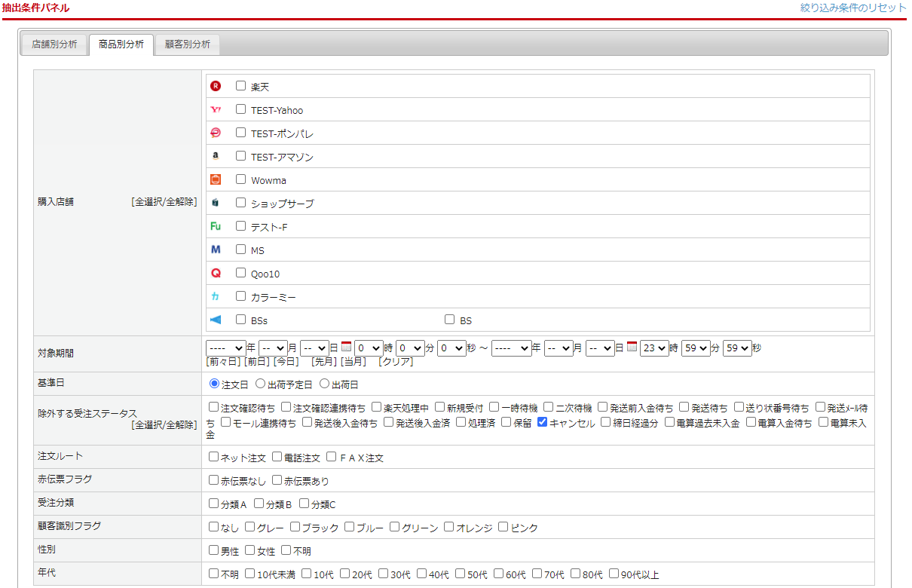Image resolution: width=912 pixels, height=588 pixels.
Task: Click the 前々日 date shortcut
Action: tap(224, 362)
